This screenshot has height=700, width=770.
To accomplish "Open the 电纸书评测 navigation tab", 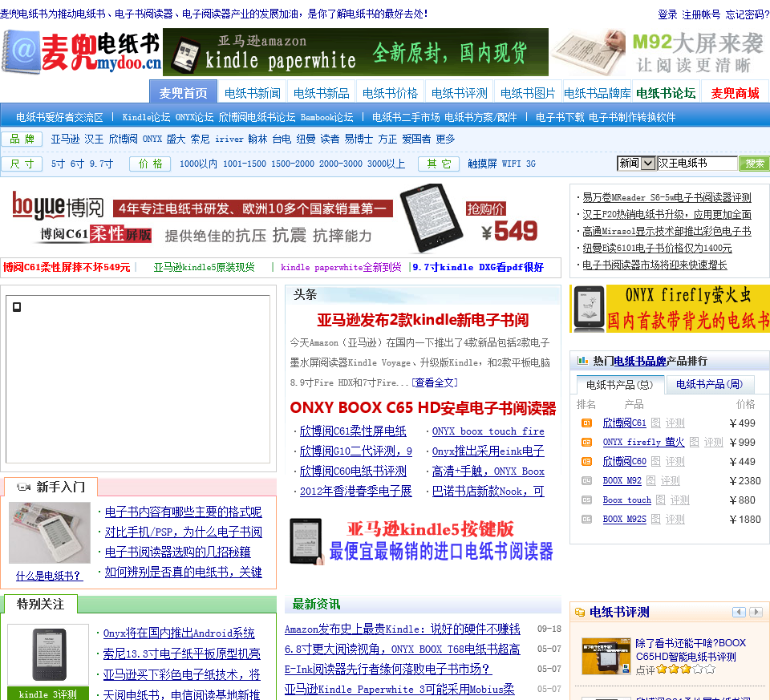I will [459, 93].
